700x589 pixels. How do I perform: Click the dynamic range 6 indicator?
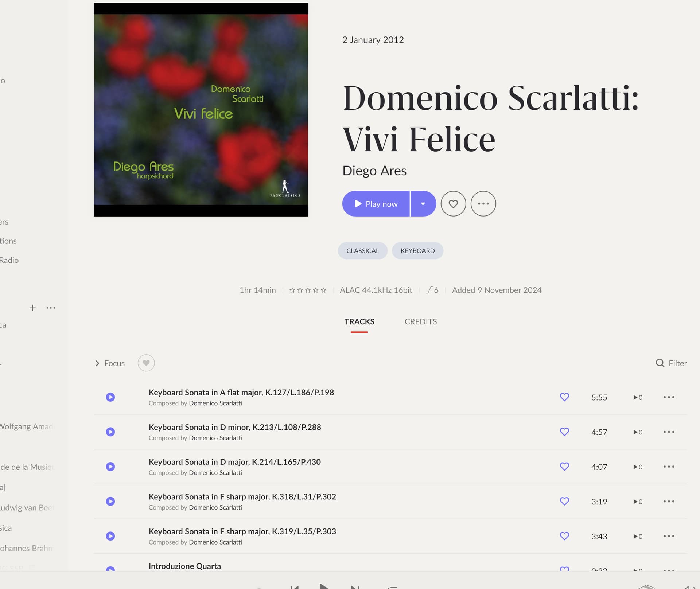[432, 290]
